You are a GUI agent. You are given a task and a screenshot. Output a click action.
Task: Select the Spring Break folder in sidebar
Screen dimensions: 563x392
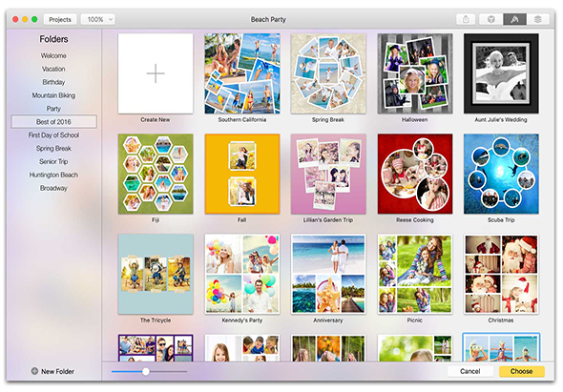(x=53, y=148)
